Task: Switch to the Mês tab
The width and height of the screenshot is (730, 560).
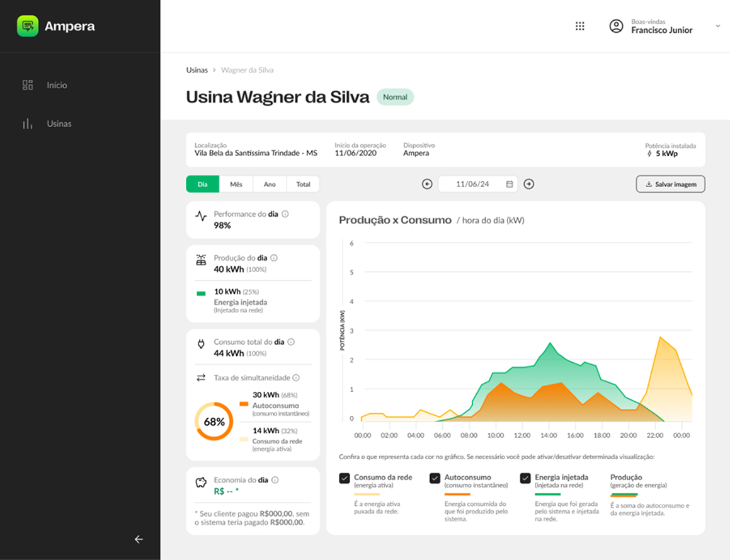Action: click(x=236, y=185)
